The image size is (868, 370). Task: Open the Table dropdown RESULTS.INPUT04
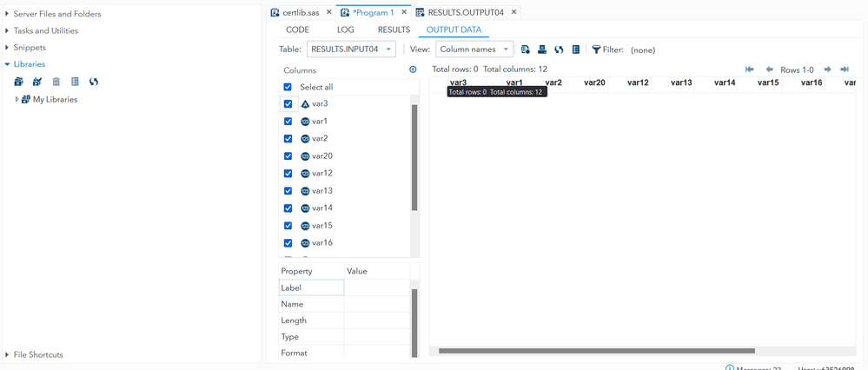coord(352,50)
